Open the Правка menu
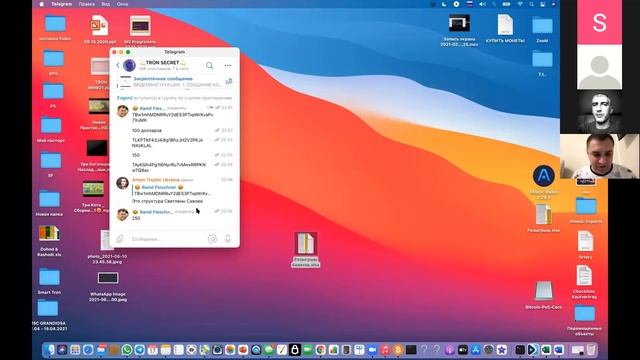This screenshot has height=360, width=640. (x=87, y=4)
